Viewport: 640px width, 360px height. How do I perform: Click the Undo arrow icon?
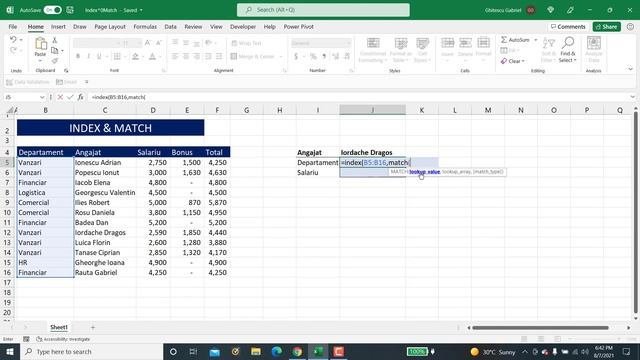(13, 40)
